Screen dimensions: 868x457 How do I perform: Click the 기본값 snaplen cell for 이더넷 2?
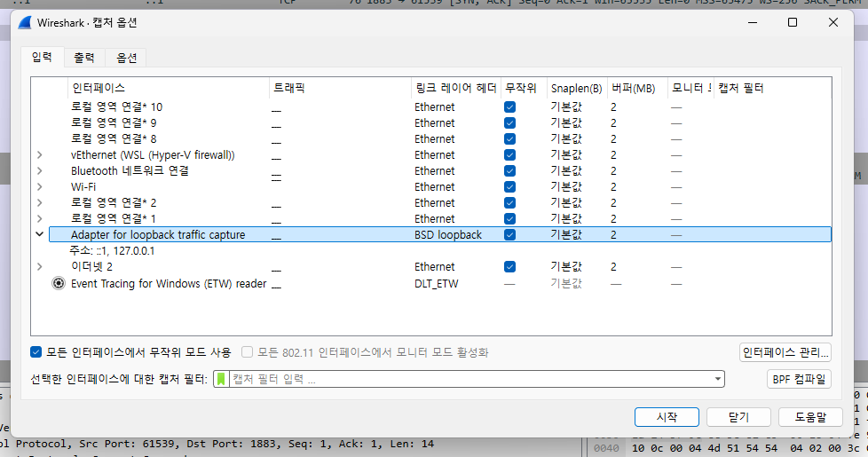[x=566, y=267]
